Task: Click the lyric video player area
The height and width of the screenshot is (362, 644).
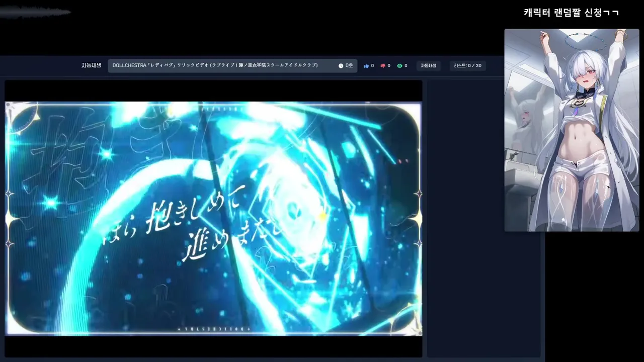Action: tap(213, 219)
